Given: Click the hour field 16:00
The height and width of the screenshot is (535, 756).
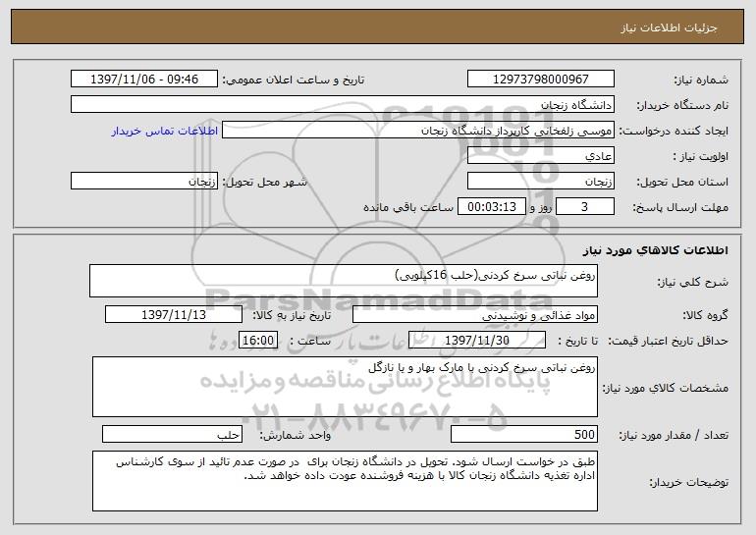Looking at the screenshot, I should pos(258,341).
